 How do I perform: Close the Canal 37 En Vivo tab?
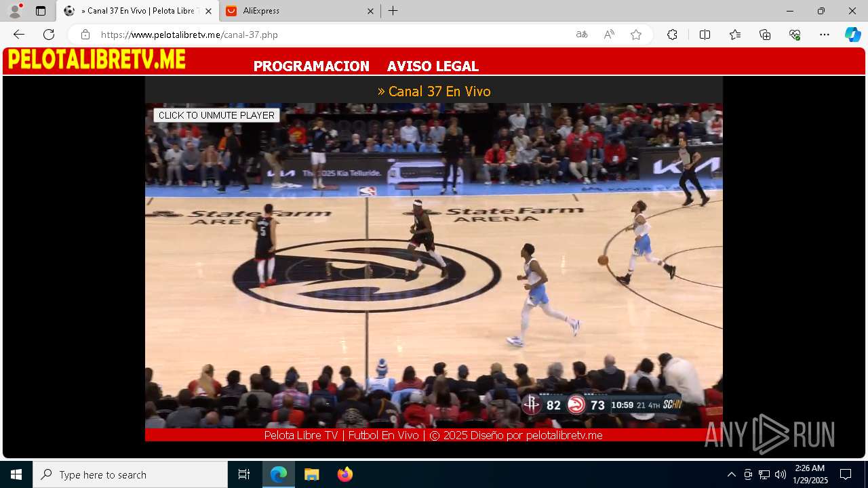click(208, 11)
